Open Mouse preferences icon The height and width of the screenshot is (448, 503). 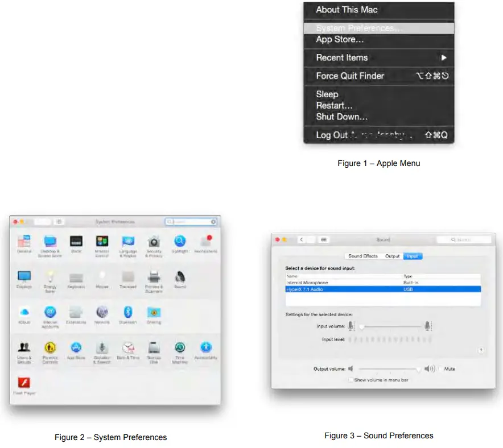coord(102,276)
